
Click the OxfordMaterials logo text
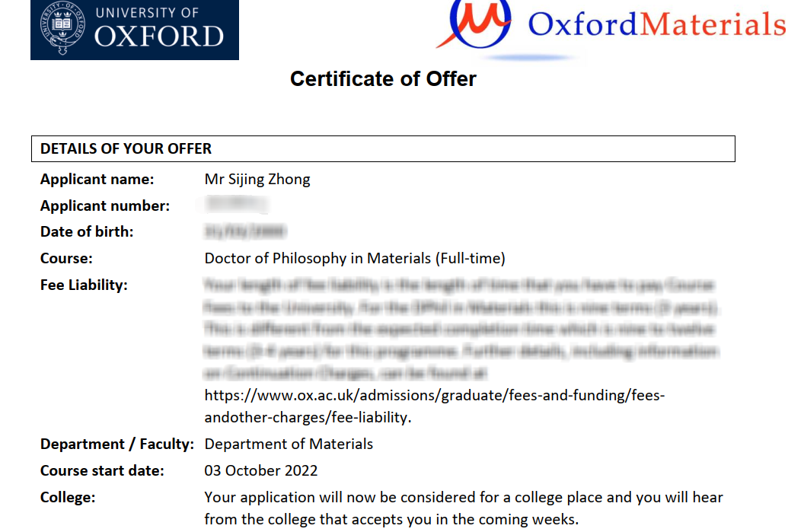[x=656, y=24]
